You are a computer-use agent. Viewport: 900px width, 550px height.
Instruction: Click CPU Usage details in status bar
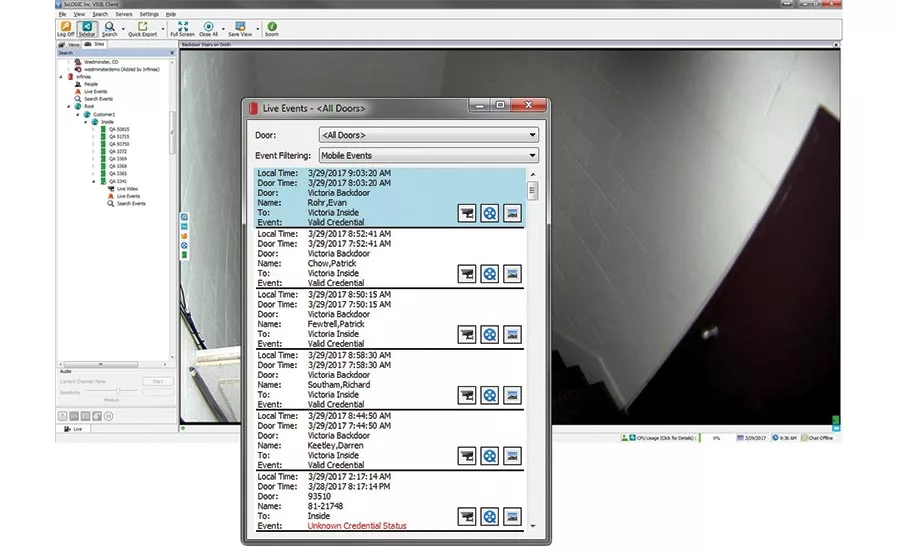pos(660,438)
